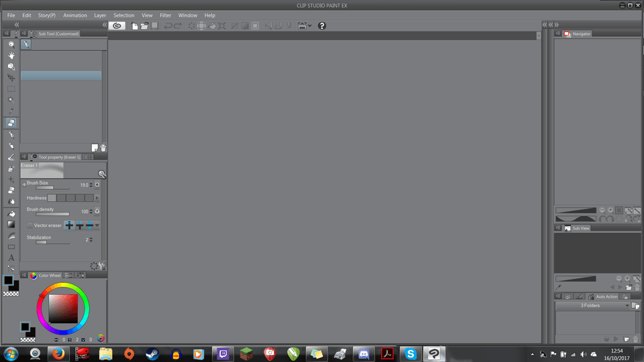The height and width of the screenshot is (362, 644).
Task: Select the Decoration sparkle tool
Action: pos(11,180)
